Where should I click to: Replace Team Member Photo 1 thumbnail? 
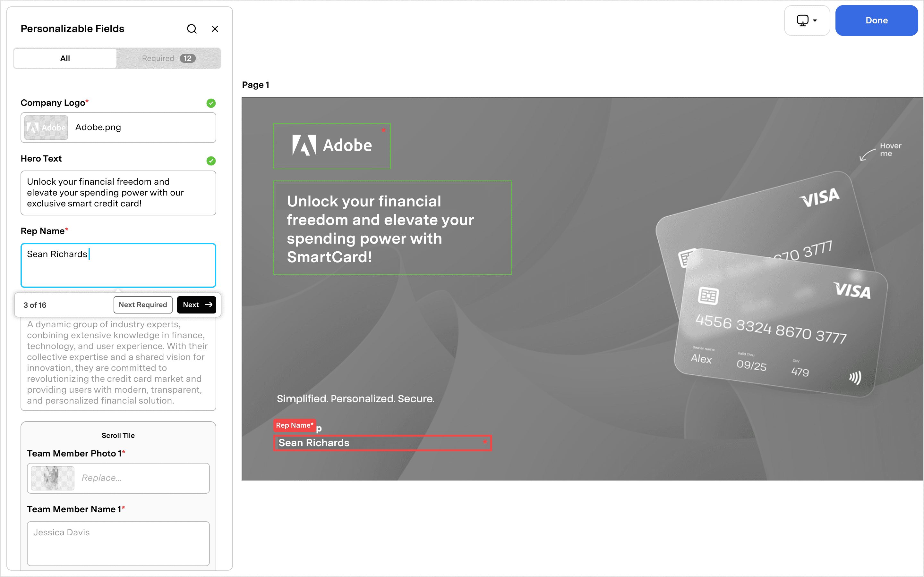coord(53,478)
